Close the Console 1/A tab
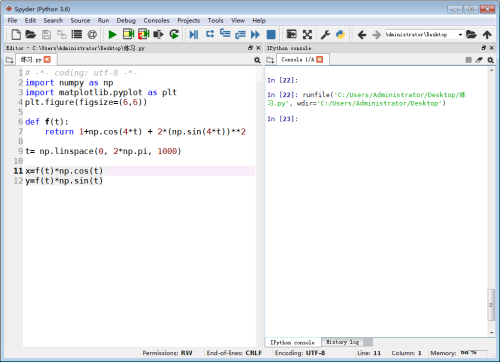 320,59
